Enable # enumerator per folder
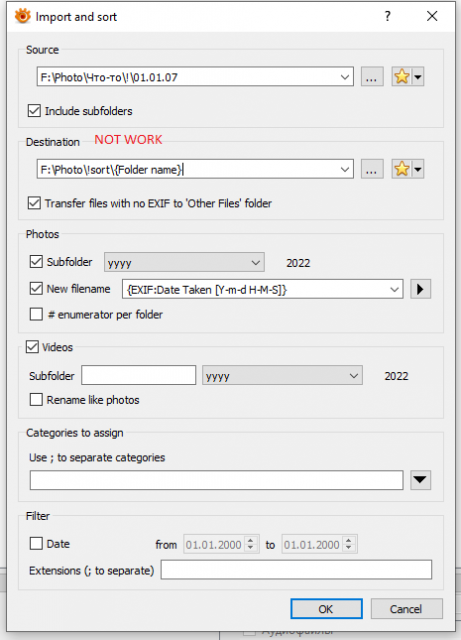The height and width of the screenshot is (640, 461). tap(36, 314)
